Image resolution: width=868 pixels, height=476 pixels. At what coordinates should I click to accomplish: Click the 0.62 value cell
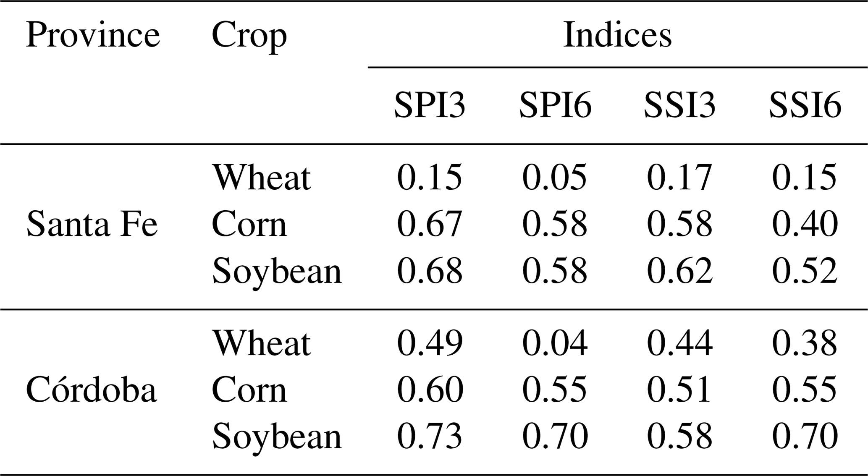click(679, 271)
